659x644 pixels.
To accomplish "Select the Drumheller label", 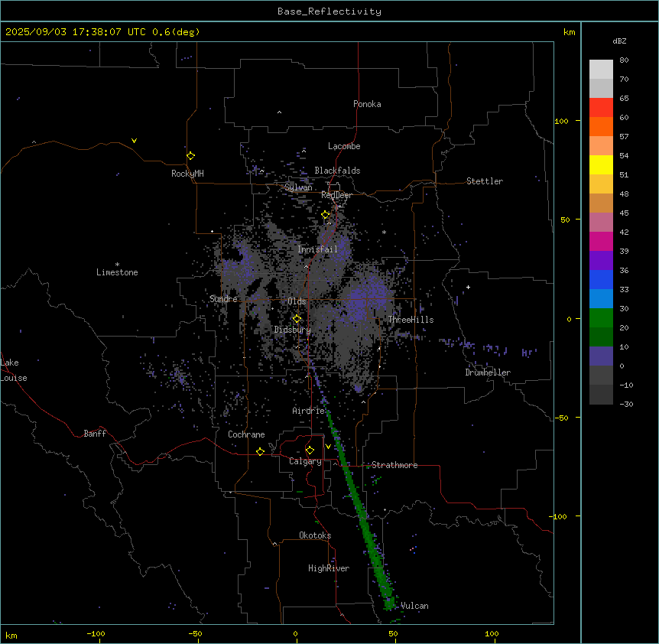I will [x=488, y=372].
